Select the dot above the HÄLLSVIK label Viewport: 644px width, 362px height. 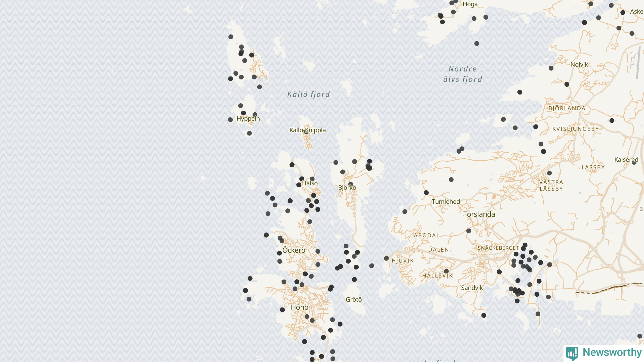pos(446,271)
